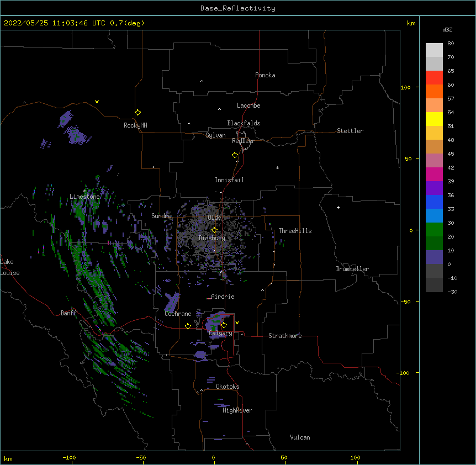
Task: Pick the violet swatch between 36 and 39
Action: point(434,188)
